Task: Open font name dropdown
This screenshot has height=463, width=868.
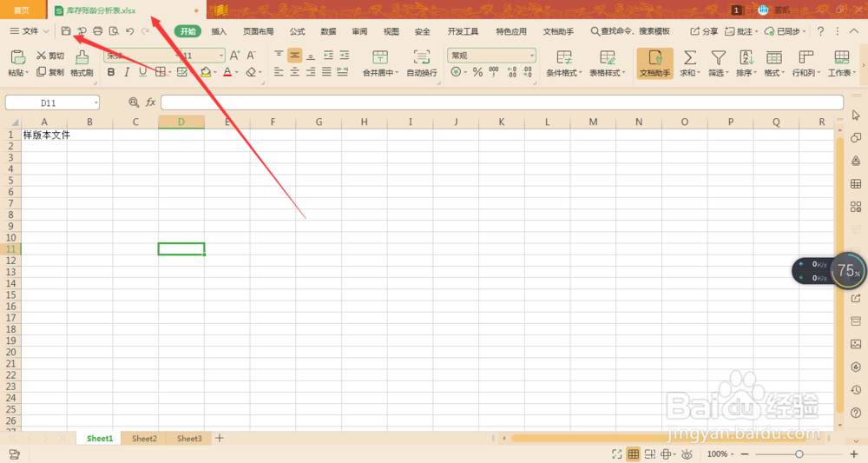Action: click(177, 56)
